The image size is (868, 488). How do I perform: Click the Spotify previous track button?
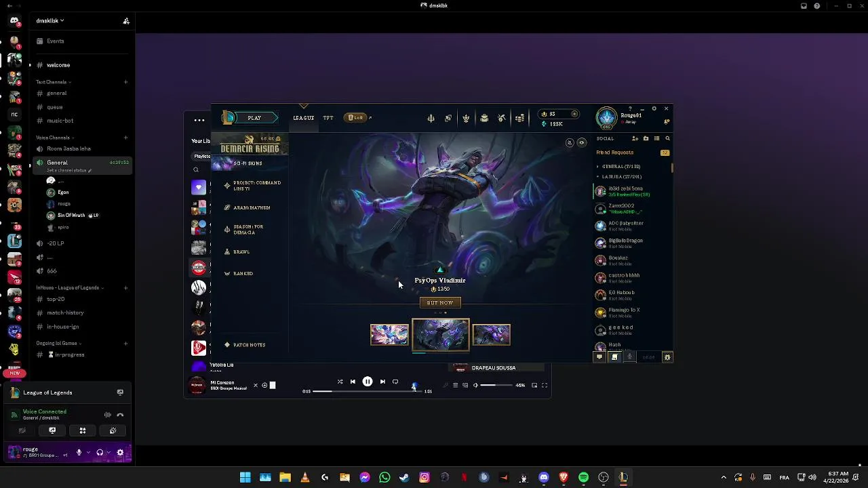point(353,382)
